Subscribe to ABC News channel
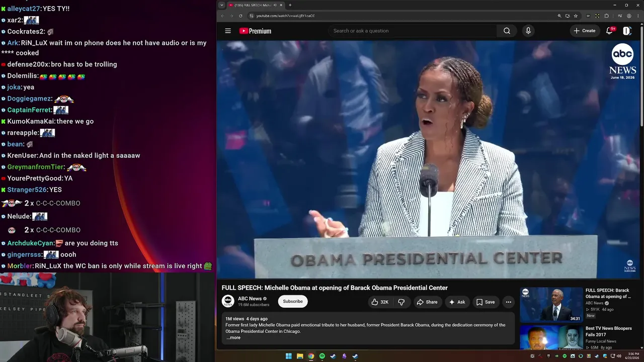The height and width of the screenshot is (362, 644). [293, 301]
